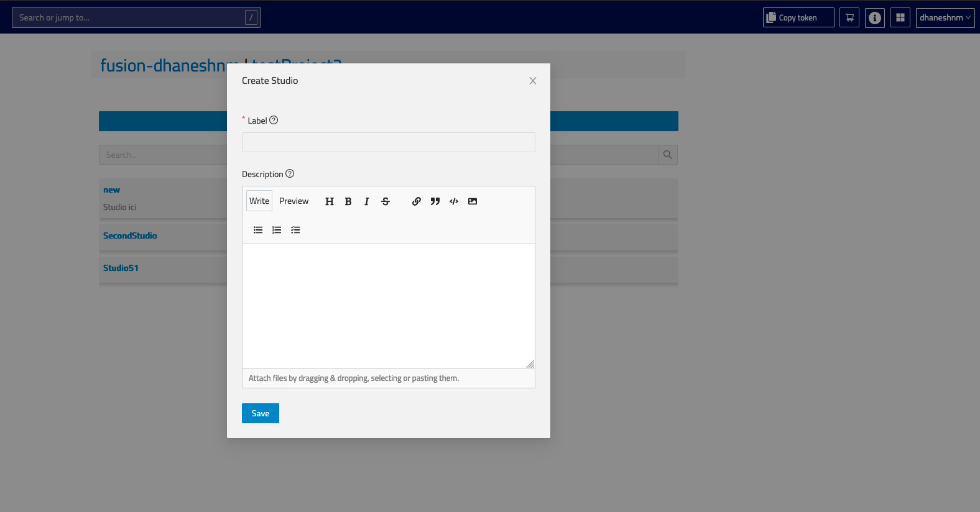Switch to the Write tab

click(x=259, y=201)
